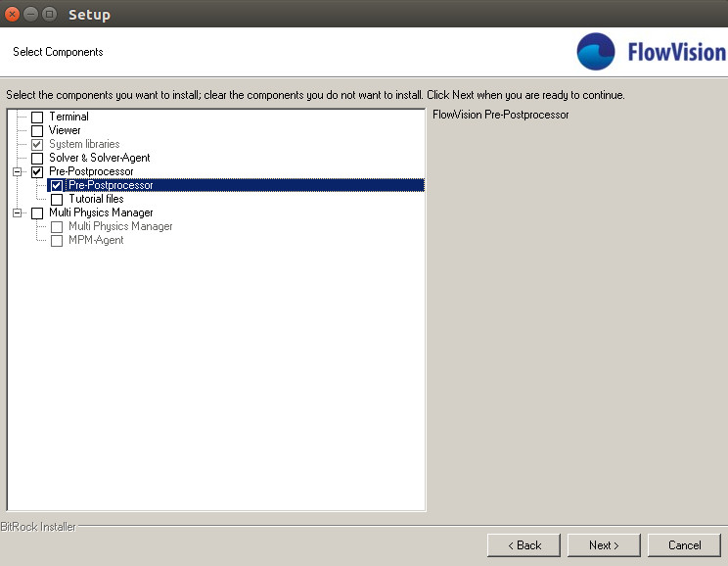This screenshot has height=566, width=728.
Task: Close the Setup window
Action: pos(12,15)
